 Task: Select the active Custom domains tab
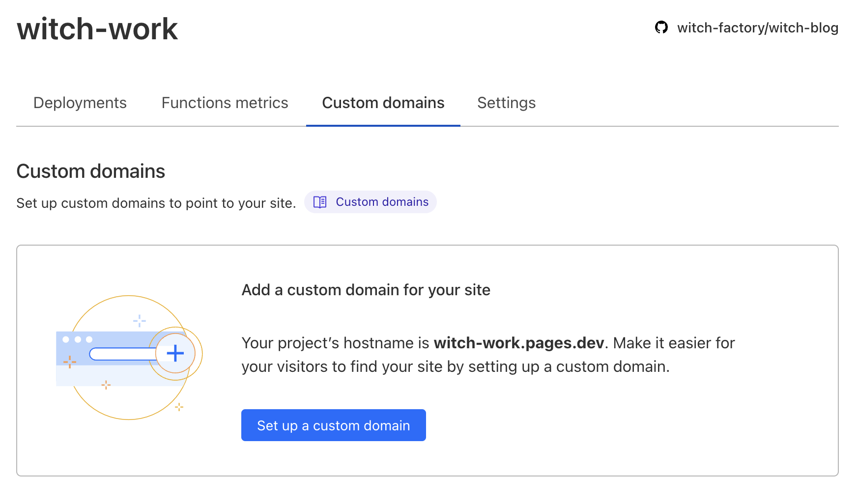click(x=383, y=103)
